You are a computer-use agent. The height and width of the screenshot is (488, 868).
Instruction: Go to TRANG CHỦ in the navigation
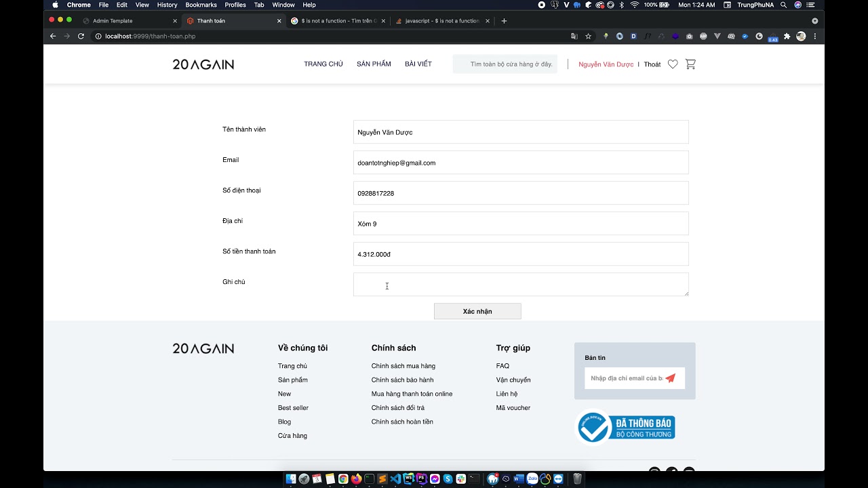tap(323, 64)
